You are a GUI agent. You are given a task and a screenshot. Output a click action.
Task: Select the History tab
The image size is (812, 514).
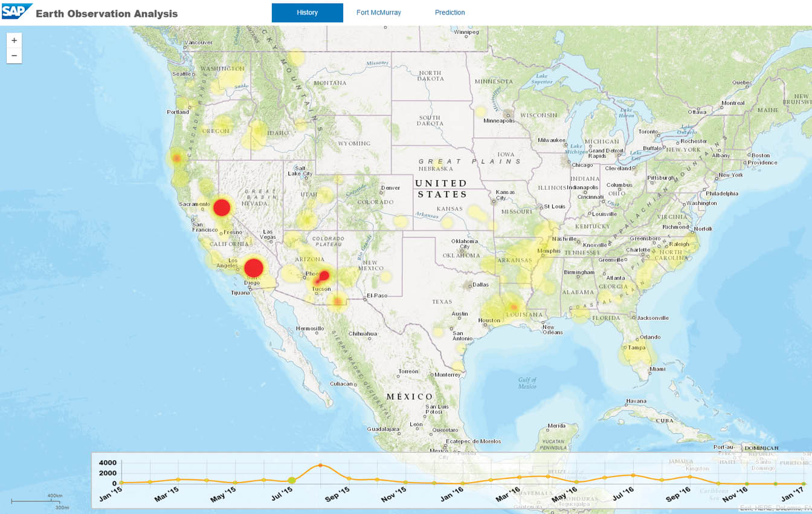(307, 12)
